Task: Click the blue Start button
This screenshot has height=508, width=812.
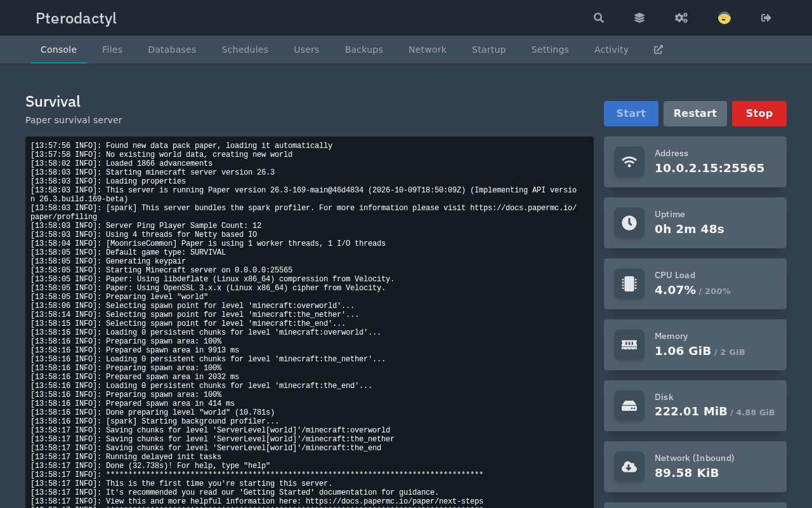Action: [631, 114]
